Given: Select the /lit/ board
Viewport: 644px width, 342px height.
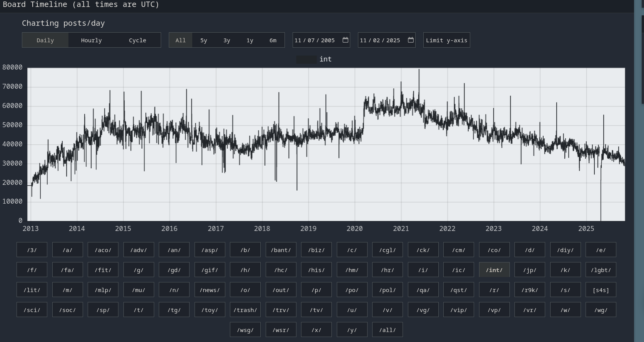Looking at the screenshot, I should pyautogui.click(x=32, y=290).
